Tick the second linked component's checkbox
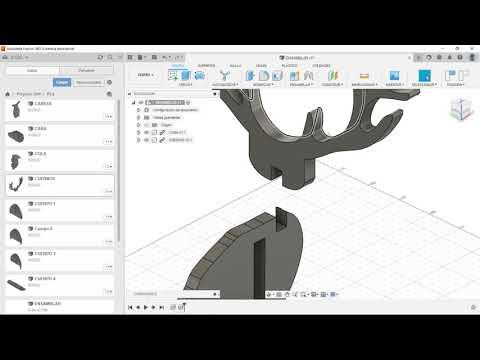This screenshot has height=360, width=480. coord(154,140)
